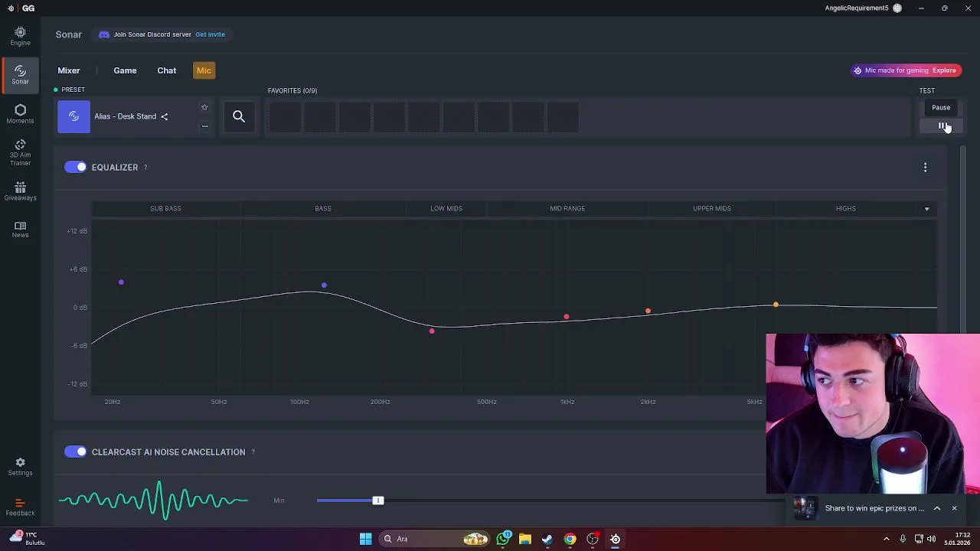The height and width of the screenshot is (551, 980).
Task: Select the orange upper mids EQ point
Action: pos(648,311)
